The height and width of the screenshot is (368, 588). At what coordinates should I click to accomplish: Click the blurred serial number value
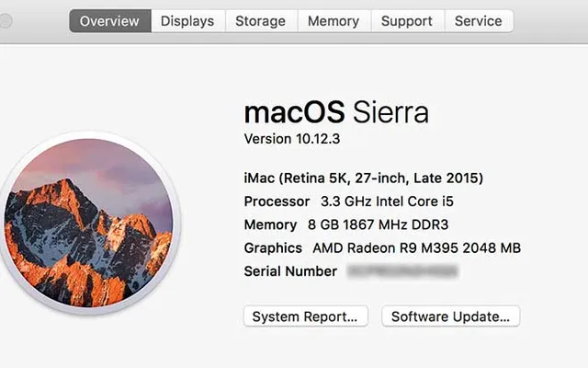[402, 271]
